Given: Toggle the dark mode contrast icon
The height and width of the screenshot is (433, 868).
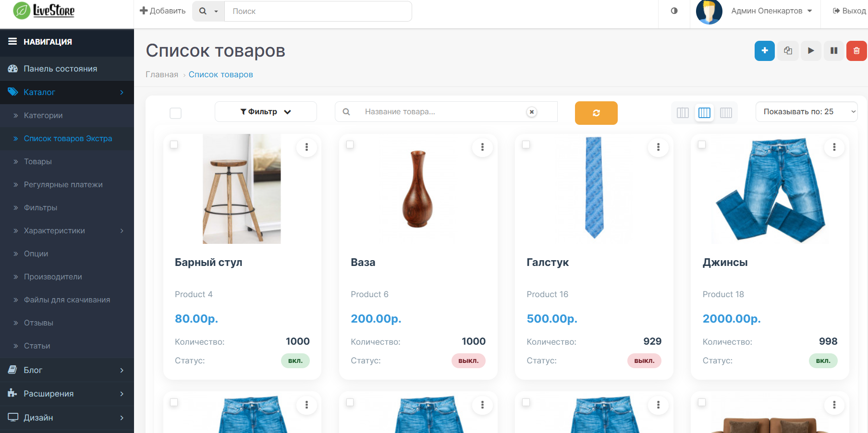Looking at the screenshot, I should point(674,11).
